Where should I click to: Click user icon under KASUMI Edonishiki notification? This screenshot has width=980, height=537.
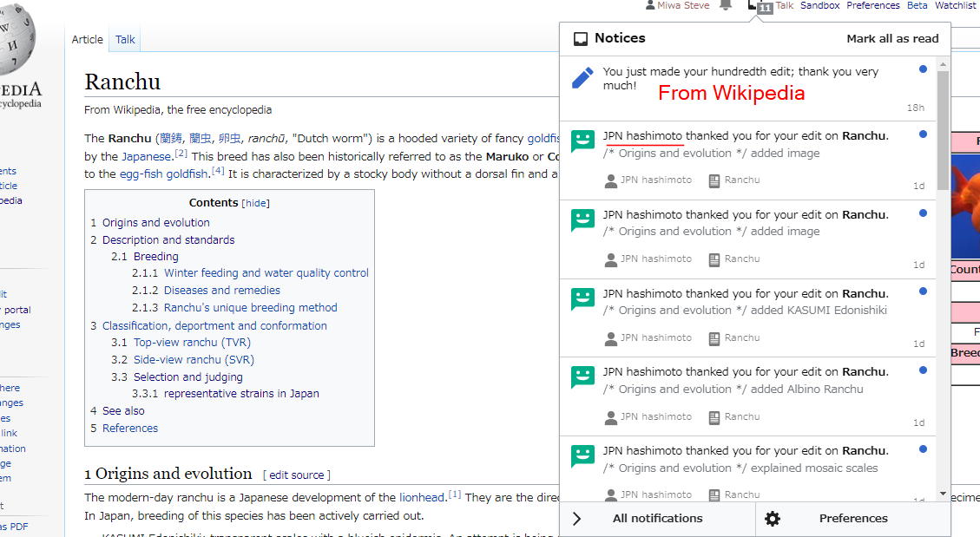tap(611, 337)
